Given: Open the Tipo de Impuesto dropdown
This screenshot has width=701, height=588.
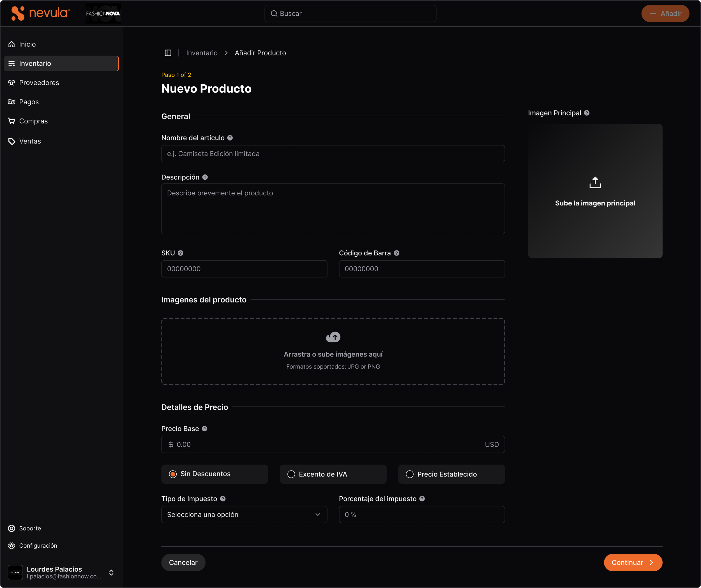Looking at the screenshot, I should (244, 514).
